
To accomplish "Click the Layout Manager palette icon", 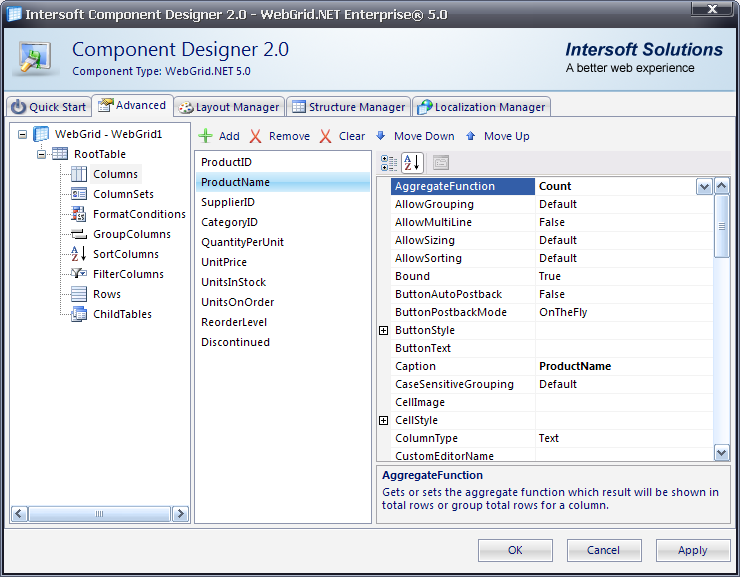I will coord(185,107).
